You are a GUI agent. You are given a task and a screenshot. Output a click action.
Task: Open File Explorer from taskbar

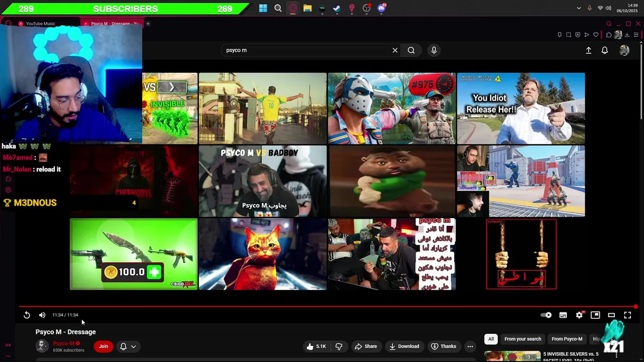(x=307, y=8)
